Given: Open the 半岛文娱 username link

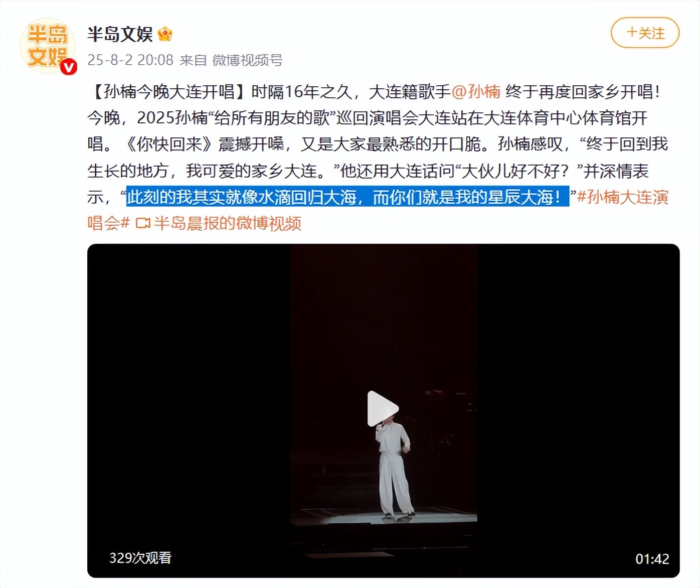Looking at the screenshot, I should (x=120, y=34).
